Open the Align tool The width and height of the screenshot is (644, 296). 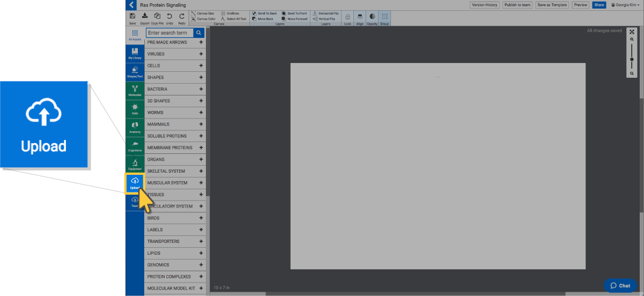click(360, 19)
